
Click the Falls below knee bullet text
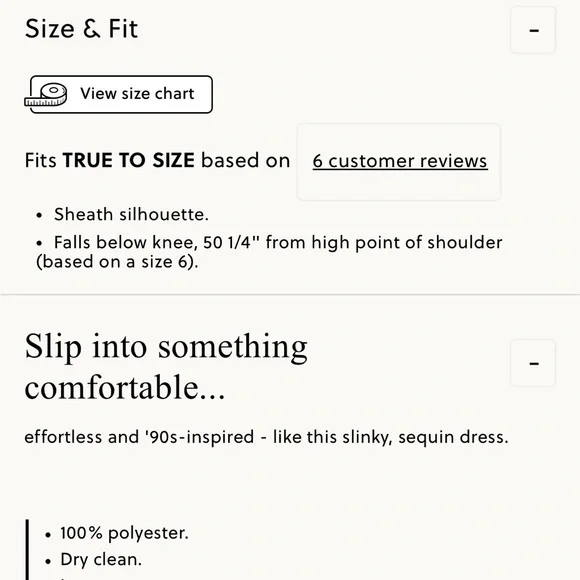(269, 252)
